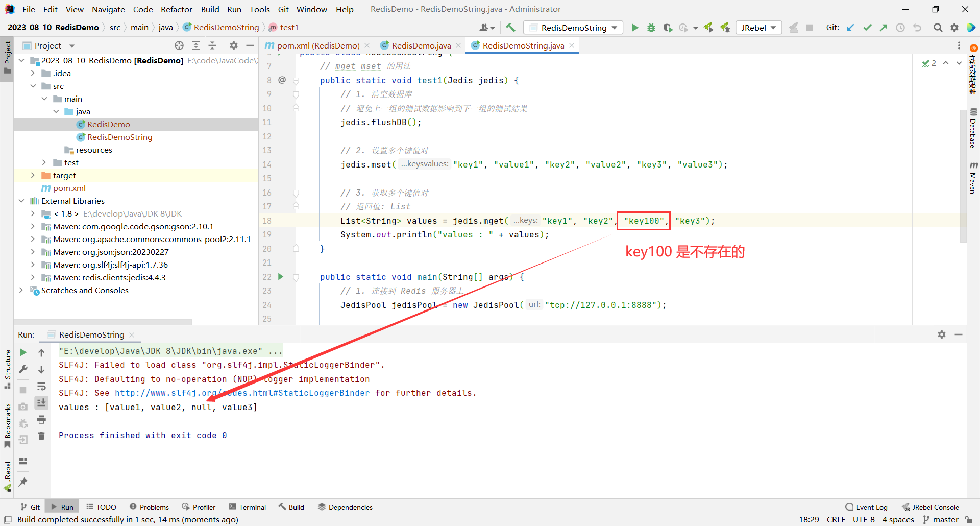Collapse the main folder
This screenshot has width=980, height=526.
(44, 99)
